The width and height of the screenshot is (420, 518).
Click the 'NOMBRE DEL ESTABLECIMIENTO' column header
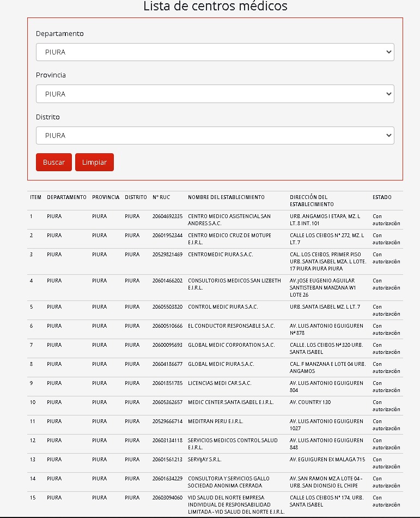(226, 197)
